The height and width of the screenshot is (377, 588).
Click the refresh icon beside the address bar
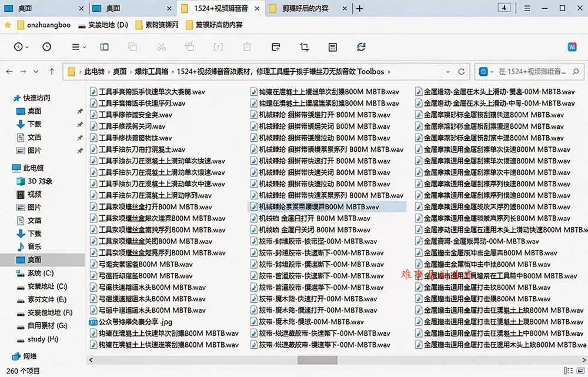(x=461, y=71)
